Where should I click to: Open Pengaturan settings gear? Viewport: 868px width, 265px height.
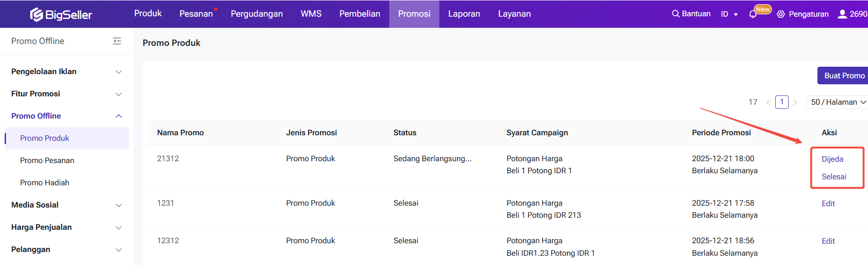(781, 14)
